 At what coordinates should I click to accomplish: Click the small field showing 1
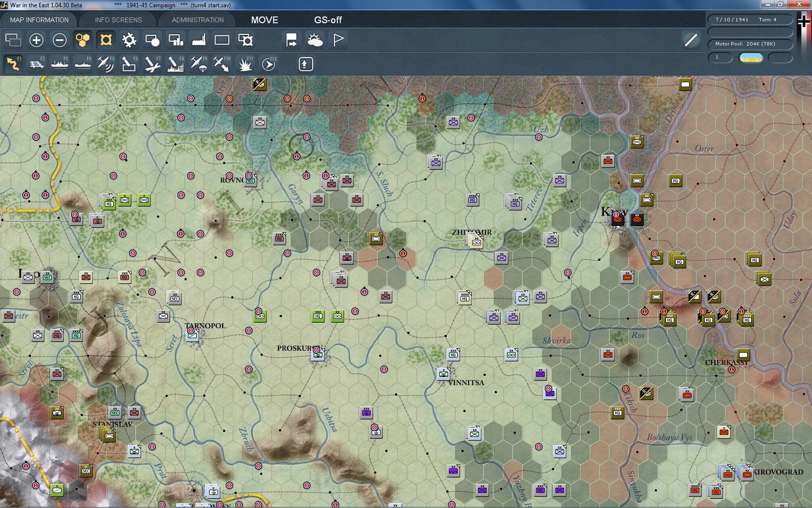[721, 58]
